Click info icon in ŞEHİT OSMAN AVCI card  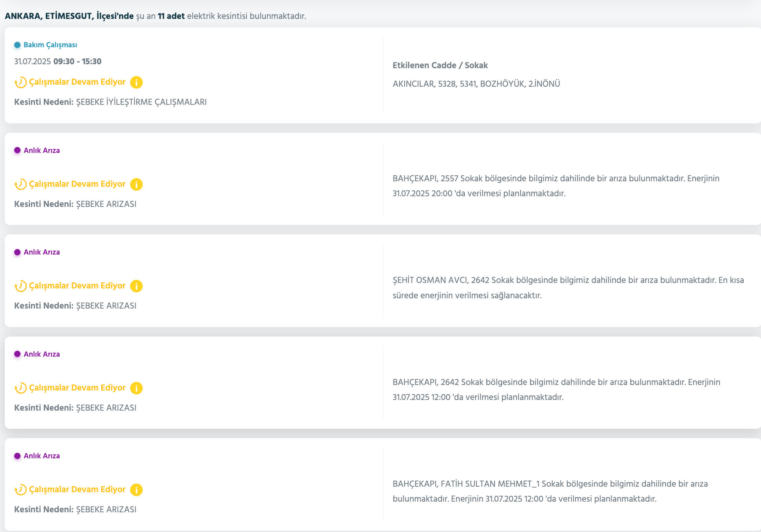click(x=136, y=286)
